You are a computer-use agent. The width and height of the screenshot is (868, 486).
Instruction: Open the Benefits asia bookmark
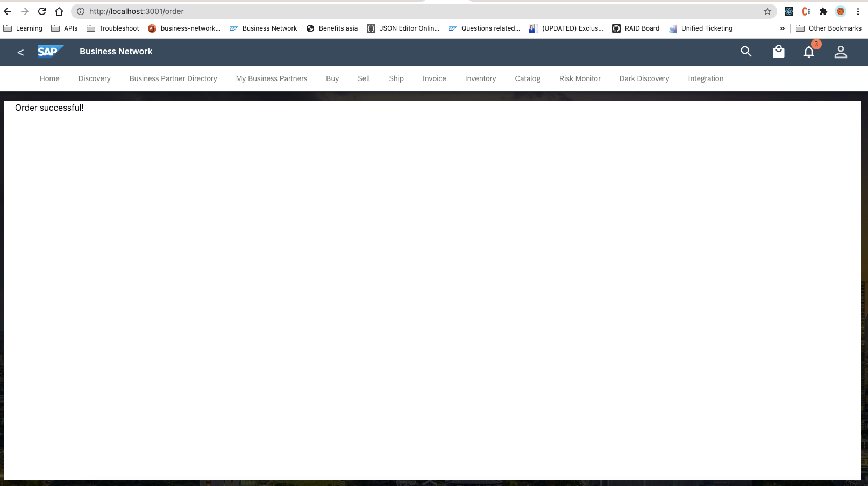point(332,28)
